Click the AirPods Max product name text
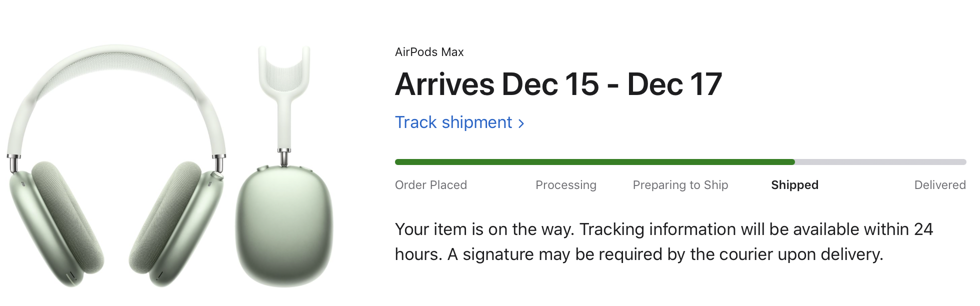Screen dimensions: 980x306 pyautogui.click(x=429, y=52)
